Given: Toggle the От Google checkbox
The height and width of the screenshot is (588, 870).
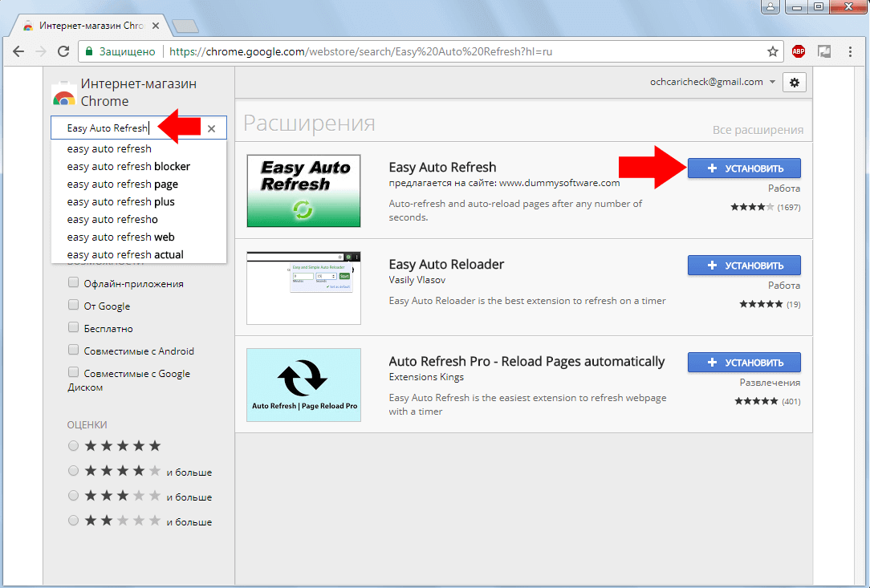Looking at the screenshot, I should (73, 305).
